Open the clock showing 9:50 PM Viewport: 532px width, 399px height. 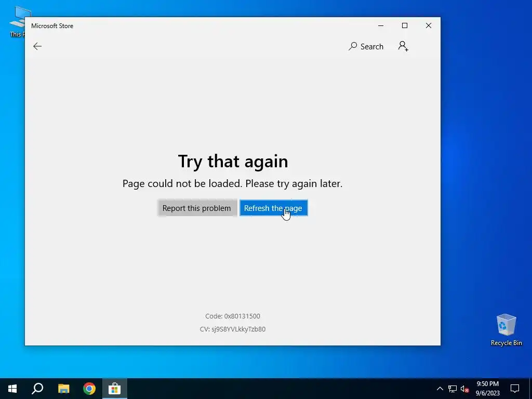(487, 389)
